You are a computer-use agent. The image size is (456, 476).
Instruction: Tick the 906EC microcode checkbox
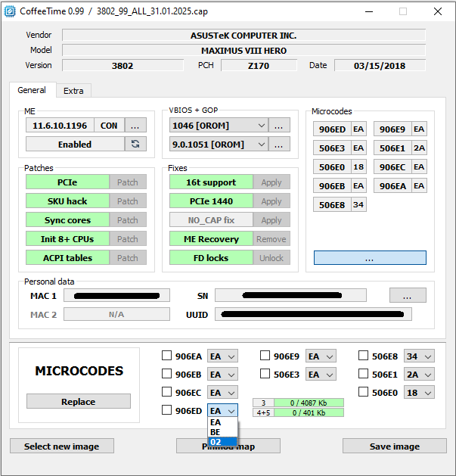166,392
